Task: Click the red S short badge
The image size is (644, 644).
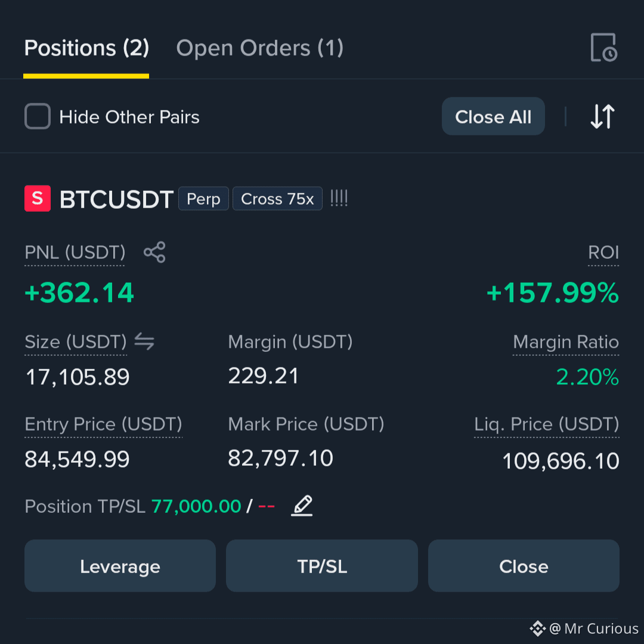Action: pos(38,199)
